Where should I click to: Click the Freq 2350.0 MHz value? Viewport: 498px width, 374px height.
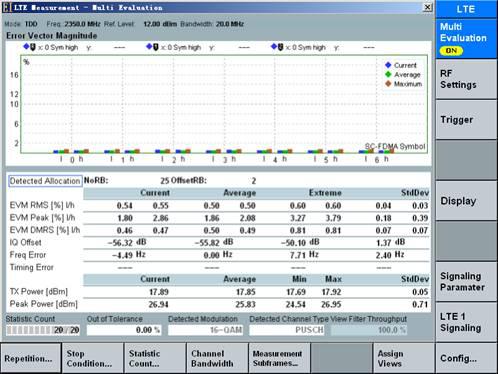(x=82, y=24)
